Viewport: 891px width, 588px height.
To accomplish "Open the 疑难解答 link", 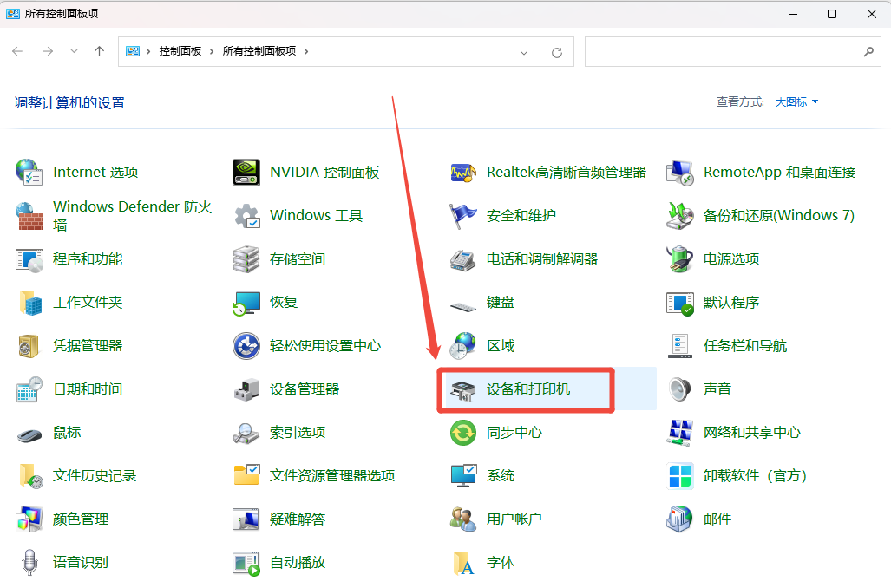I will 298,519.
